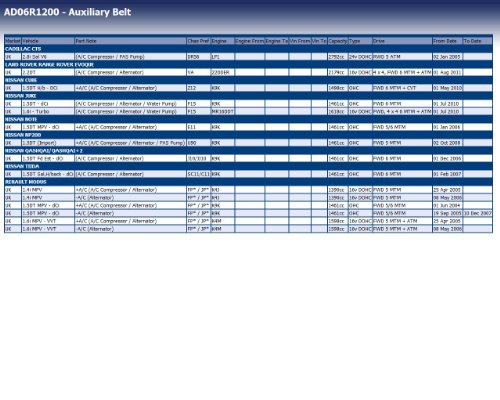
Task: Select the 31 Dec 2007 to date cell
Action: pos(477,213)
